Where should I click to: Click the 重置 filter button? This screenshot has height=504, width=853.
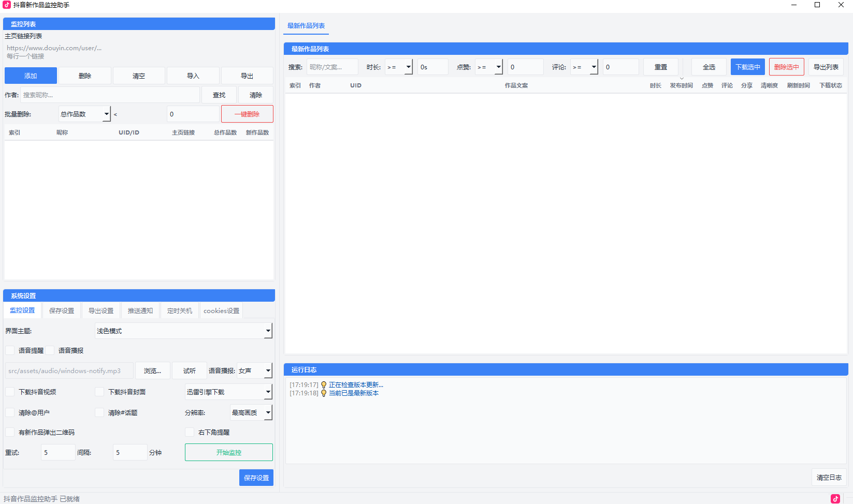coord(661,67)
